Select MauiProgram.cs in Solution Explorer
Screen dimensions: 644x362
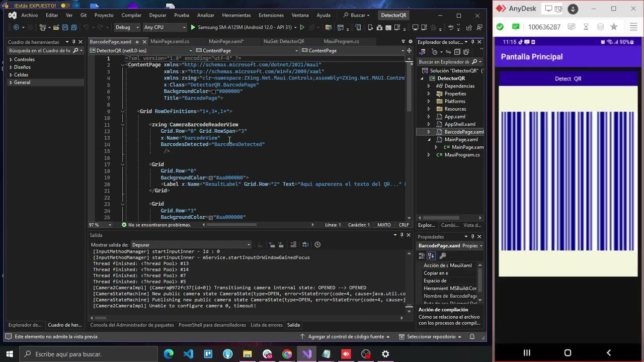(462, 155)
